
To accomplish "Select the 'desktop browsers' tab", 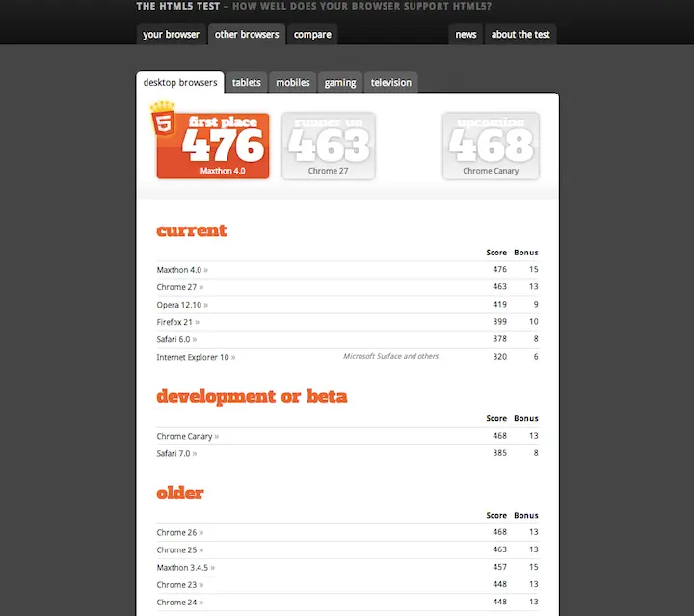I will coord(180,82).
